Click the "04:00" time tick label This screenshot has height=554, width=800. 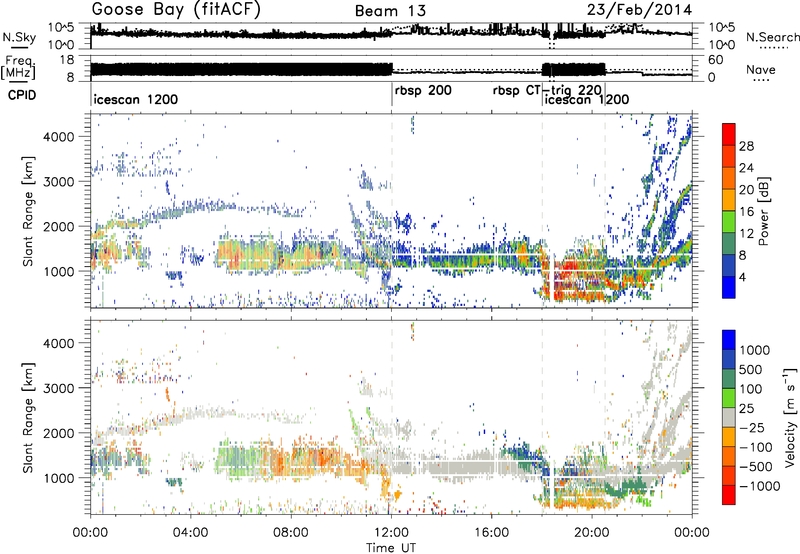coord(191,533)
